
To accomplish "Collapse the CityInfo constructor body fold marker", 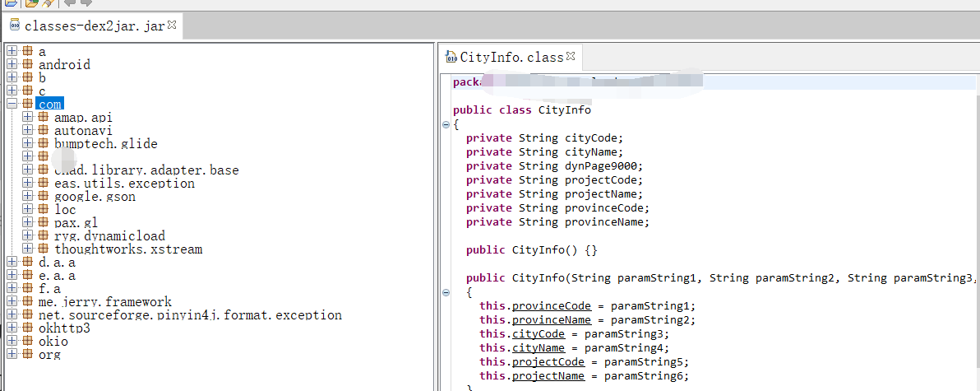I will point(446,292).
